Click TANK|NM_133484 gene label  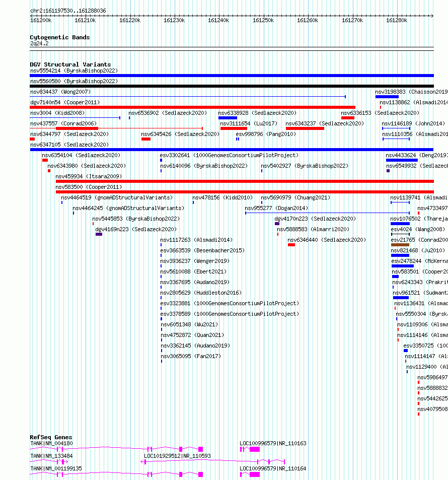[x=51, y=456]
